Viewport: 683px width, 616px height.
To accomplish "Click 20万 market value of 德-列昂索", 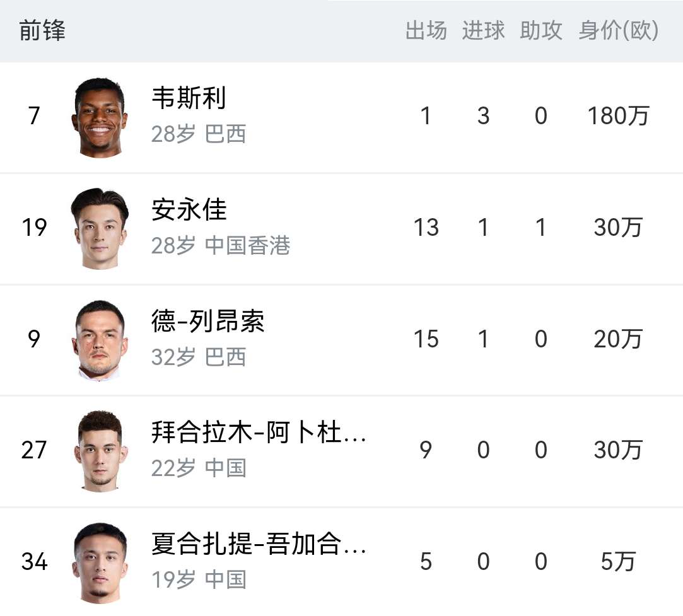I will tap(619, 339).
